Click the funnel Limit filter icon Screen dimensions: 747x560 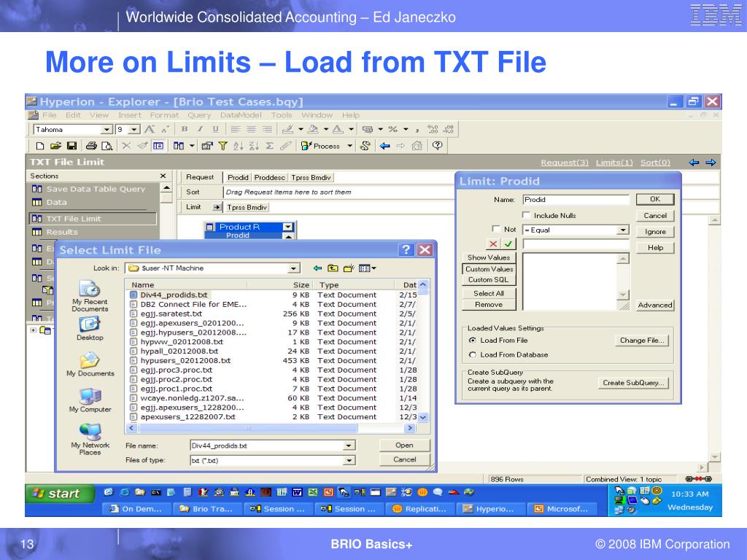[222, 146]
